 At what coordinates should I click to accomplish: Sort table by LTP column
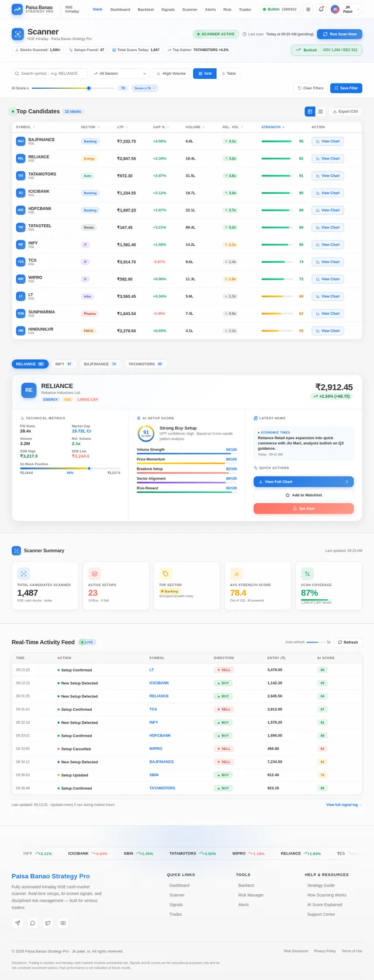click(x=122, y=127)
